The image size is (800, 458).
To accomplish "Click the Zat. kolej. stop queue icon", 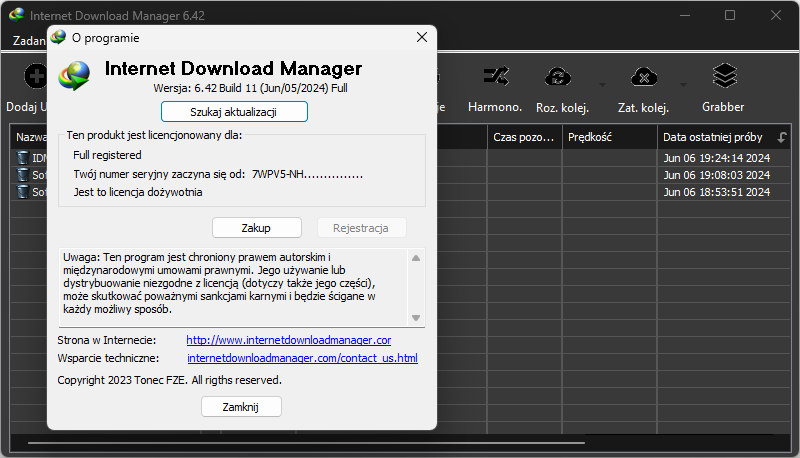I will 644,77.
